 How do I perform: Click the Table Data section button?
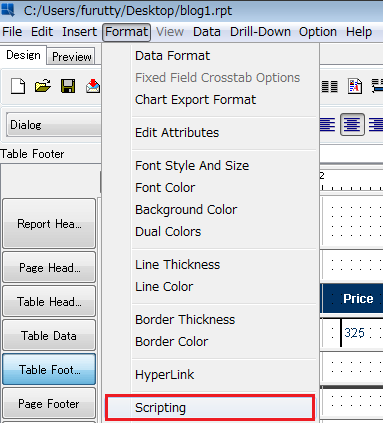(49, 336)
